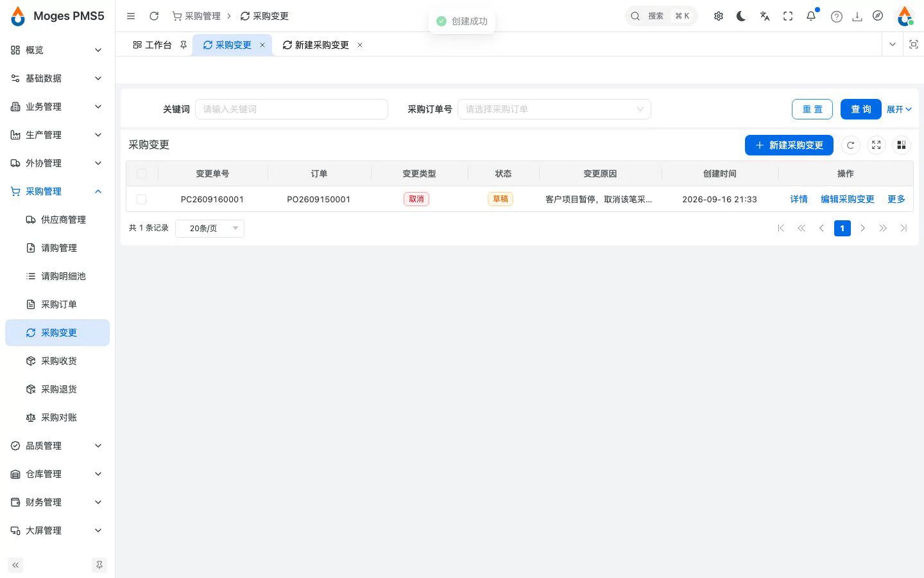Viewport: 924px width, 578px height.
Task: Change page size from 20条/页
Action: [x=210, y=228]
